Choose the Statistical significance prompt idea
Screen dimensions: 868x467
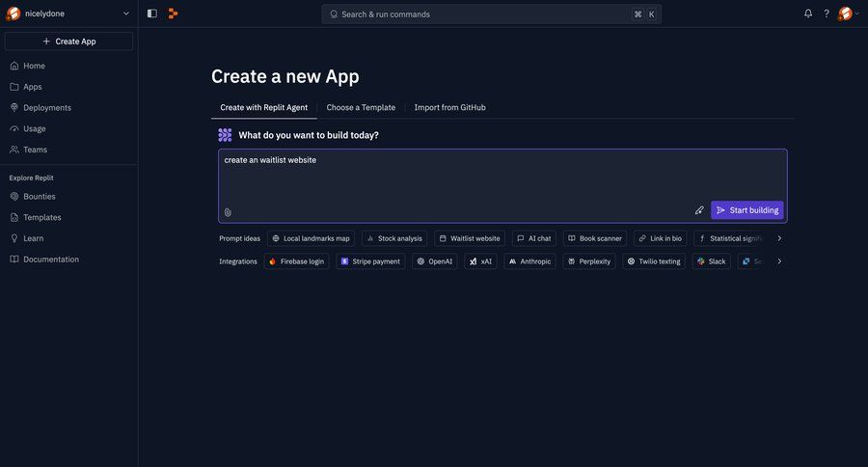731,238
